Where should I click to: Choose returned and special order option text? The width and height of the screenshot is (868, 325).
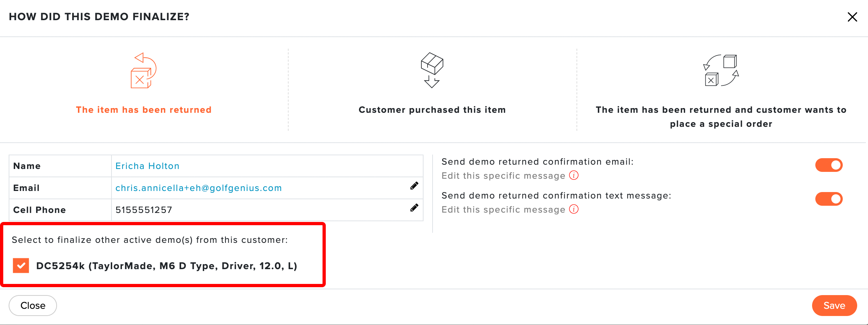point(721,117)
